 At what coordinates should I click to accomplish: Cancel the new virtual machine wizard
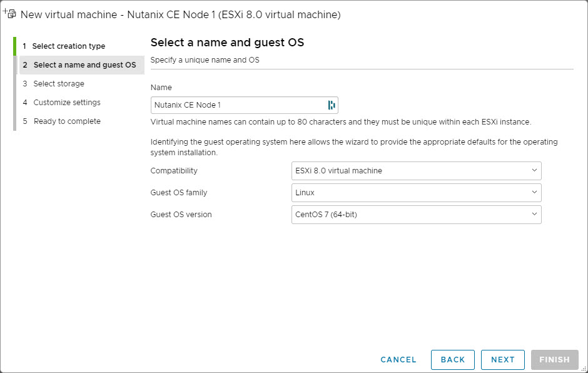398,359
